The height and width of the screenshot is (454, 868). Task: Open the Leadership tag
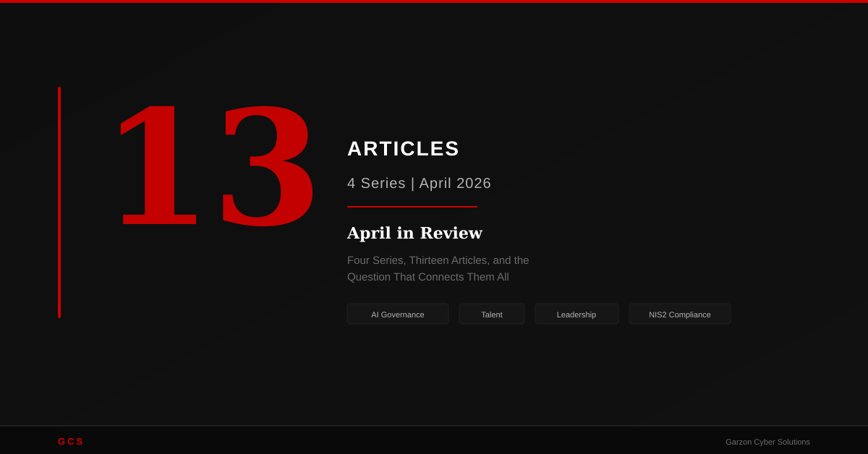[576, 314]
